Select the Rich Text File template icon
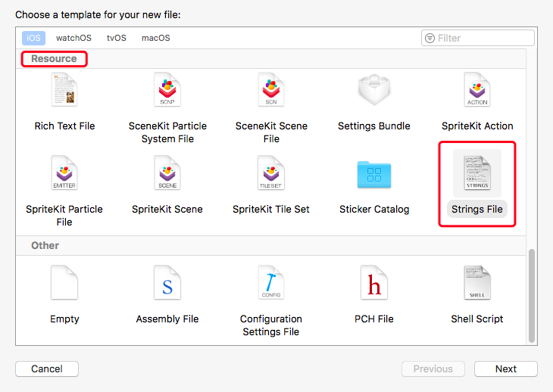 pos(64,91)
